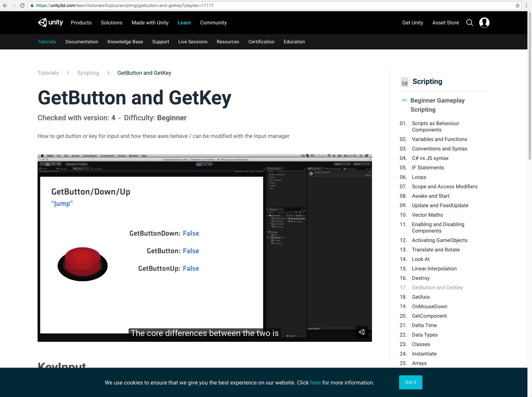Open lesson Scripts as Behaviour Components
This screenshot has width=532, height=397.
pos(435,127)
